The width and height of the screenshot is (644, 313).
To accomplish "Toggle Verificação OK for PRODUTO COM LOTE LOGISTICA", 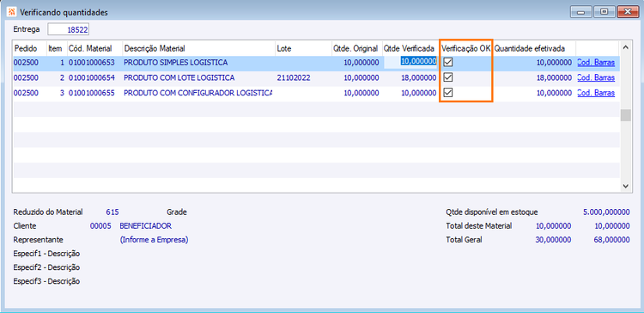I will click(x=448, y=77).
